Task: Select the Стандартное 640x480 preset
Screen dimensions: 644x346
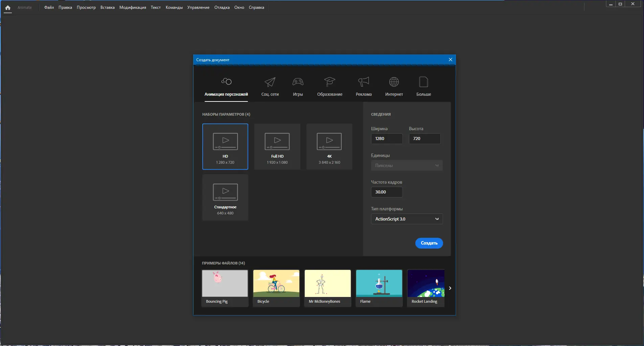Action: (x=225, y=197)
